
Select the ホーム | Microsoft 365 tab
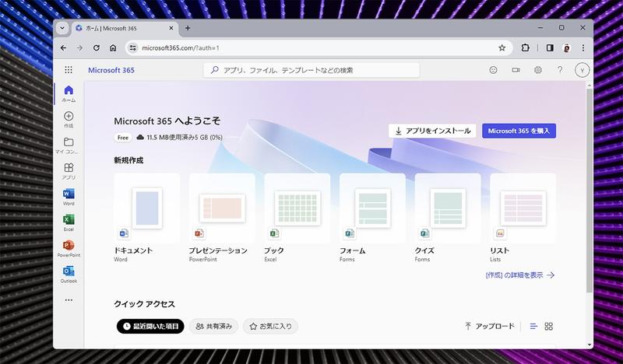click(125, 28)
